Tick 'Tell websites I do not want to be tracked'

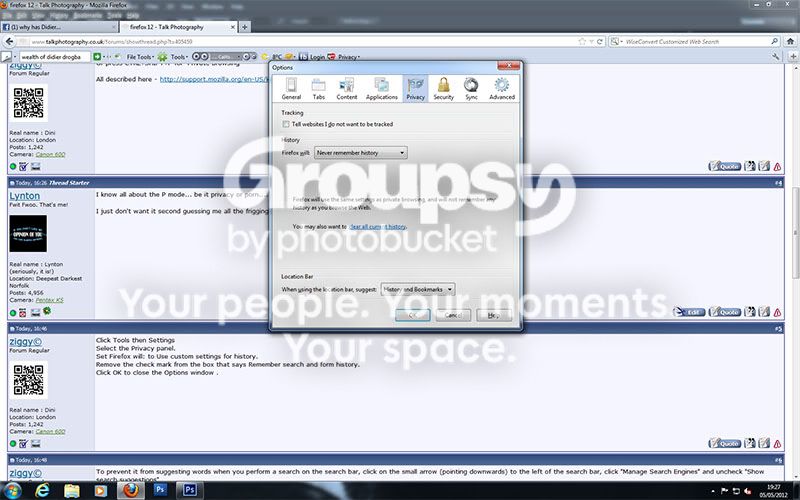coord(286,124)
